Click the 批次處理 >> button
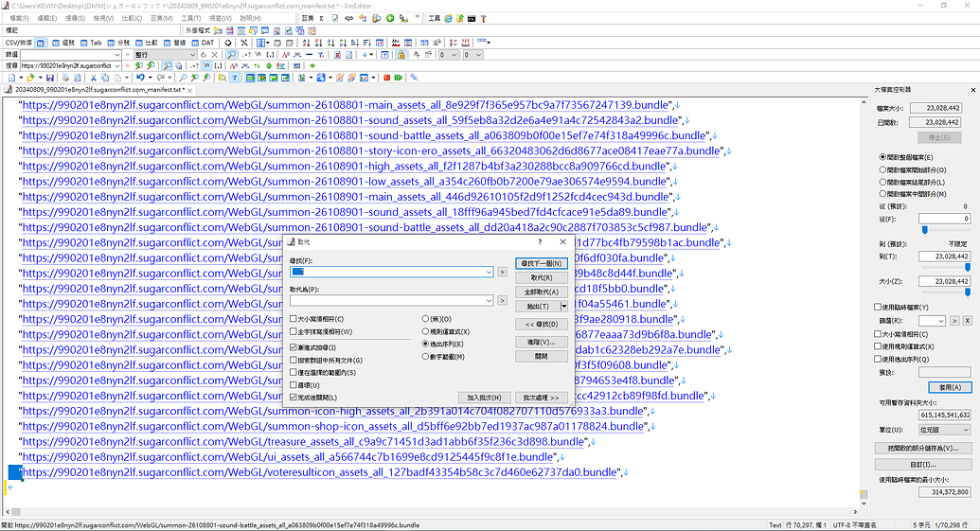Image resolution: width=980 pixels, height=531 pixels. point(541,398)
